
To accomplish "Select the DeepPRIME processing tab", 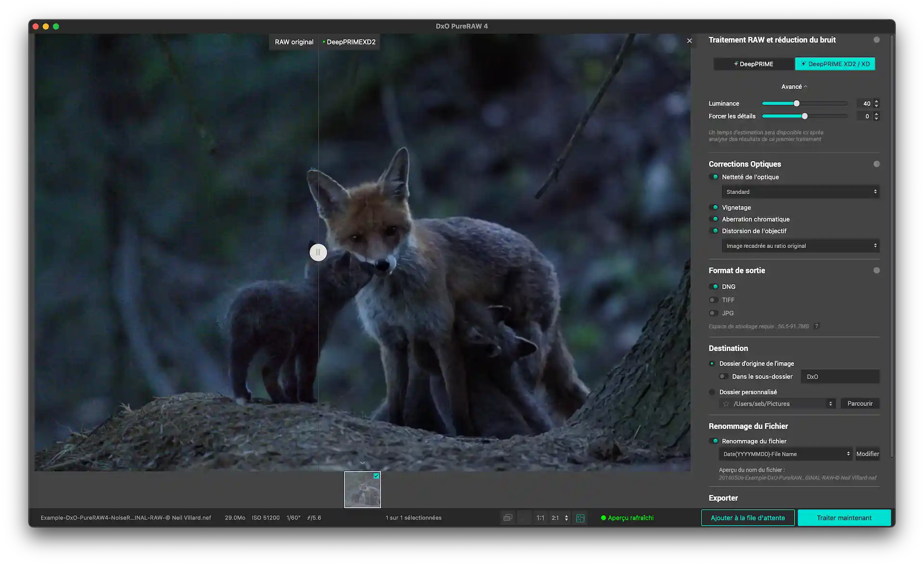I will [754, 64].
